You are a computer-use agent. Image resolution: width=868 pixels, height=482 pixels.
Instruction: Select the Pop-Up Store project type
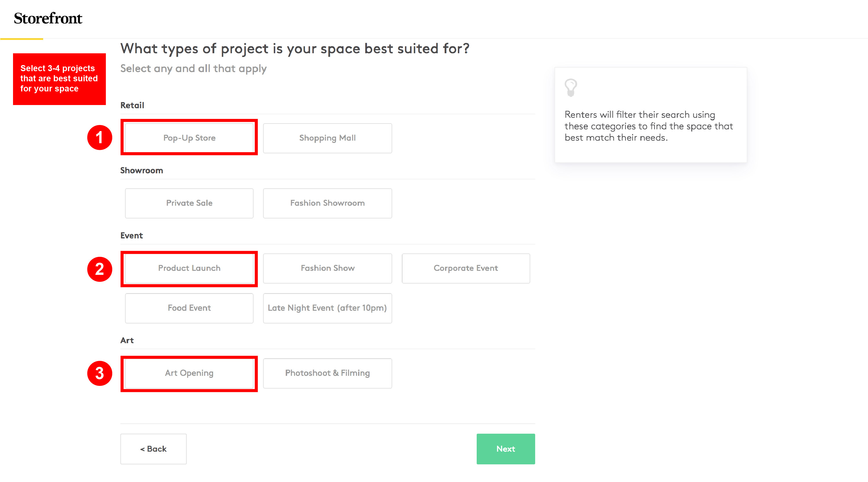[189, 138]
